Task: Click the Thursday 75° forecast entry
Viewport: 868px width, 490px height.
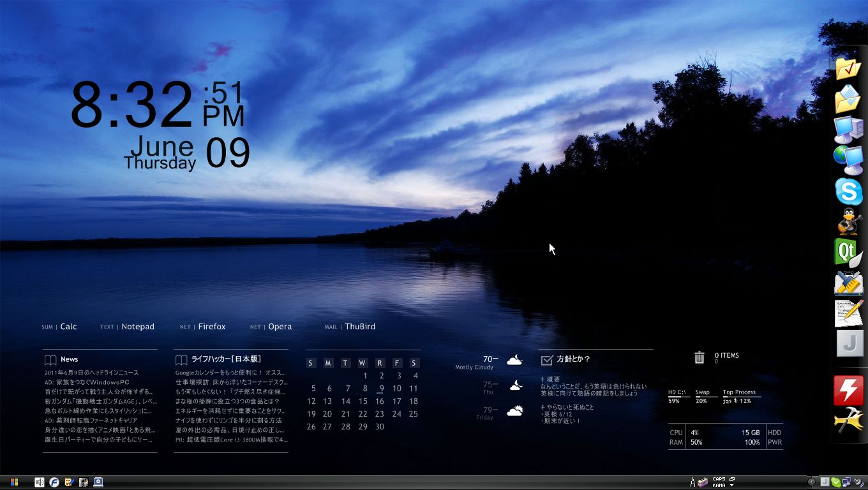Action: click(x=503, y=387)
